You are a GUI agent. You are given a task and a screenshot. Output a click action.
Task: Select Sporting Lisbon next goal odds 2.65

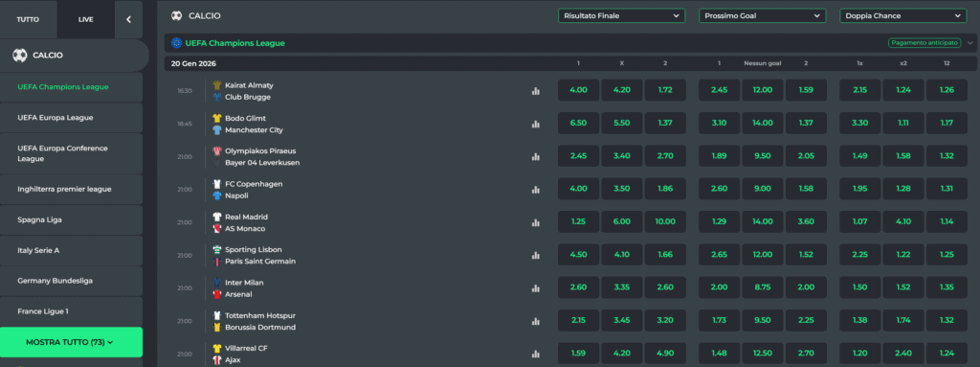tap(720, 255)
